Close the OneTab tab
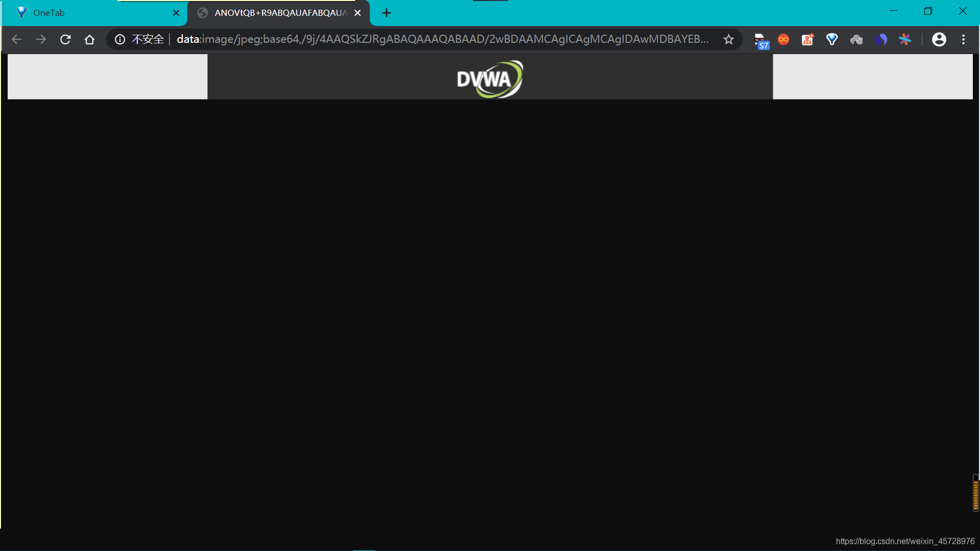This screenshot has height=551, width=980. click(176, 13)
